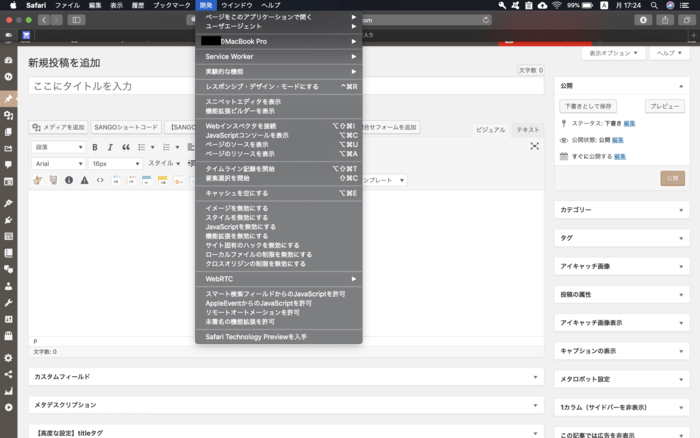
Task: Choose レスポンシブ・デザイン・モードにする menu item
Action: tap(279, 87)
